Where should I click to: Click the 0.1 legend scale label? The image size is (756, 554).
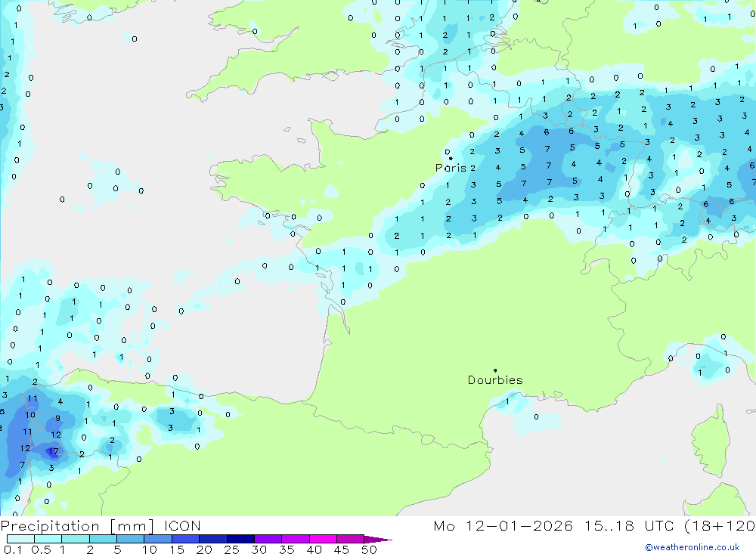[x=13, y=549]
